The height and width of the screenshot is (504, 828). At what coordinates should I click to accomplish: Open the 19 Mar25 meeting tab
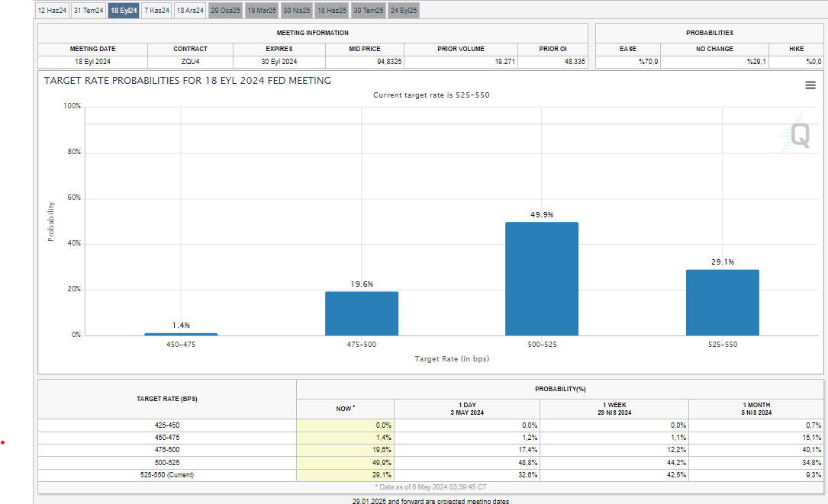[262, 11]
